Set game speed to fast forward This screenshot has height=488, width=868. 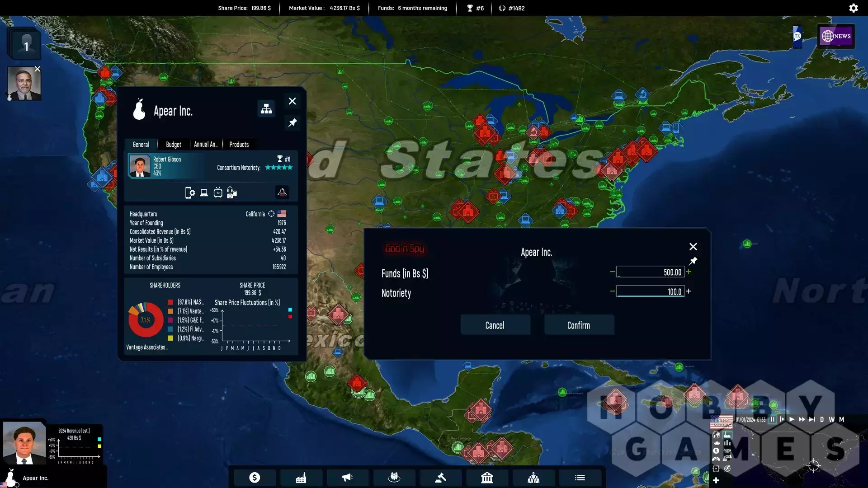pyautogui.click(x=802, y=419)
